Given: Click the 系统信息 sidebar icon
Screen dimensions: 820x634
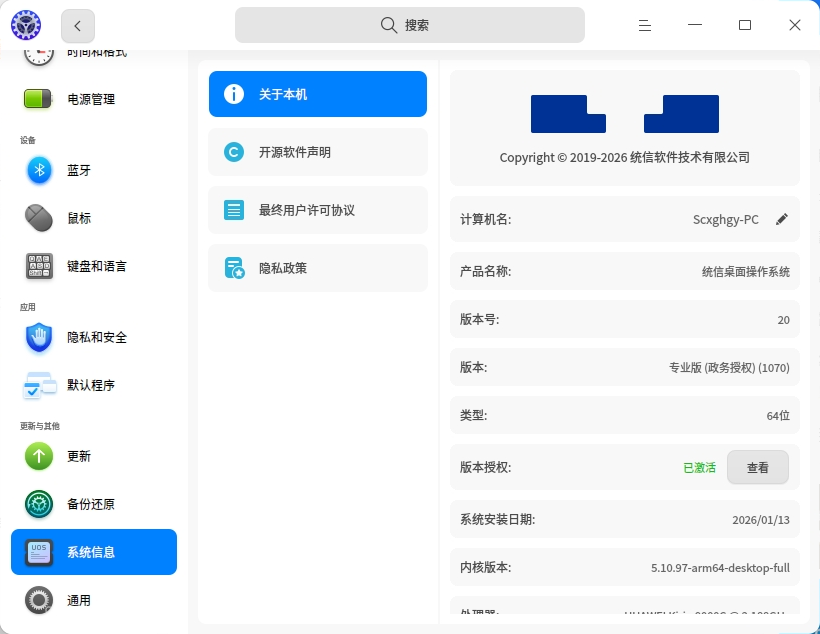Looking at the screenshot, I should (x=38, y=552).
